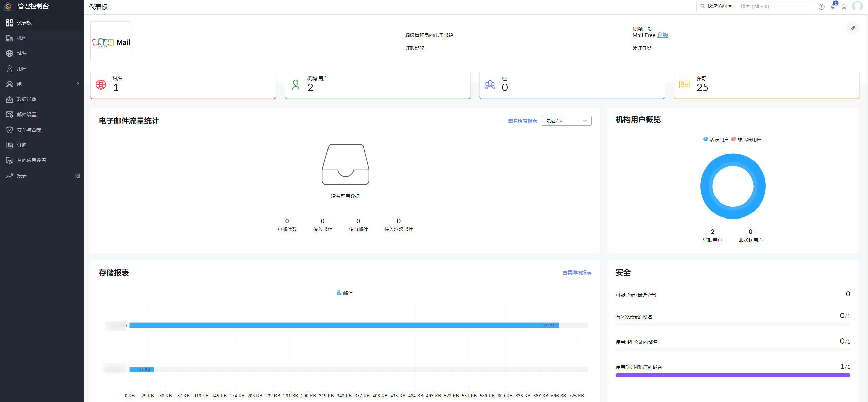
Task: Toggle the 活跃用户 legend item
Action: pyautogui.click(x=715, y=139)
